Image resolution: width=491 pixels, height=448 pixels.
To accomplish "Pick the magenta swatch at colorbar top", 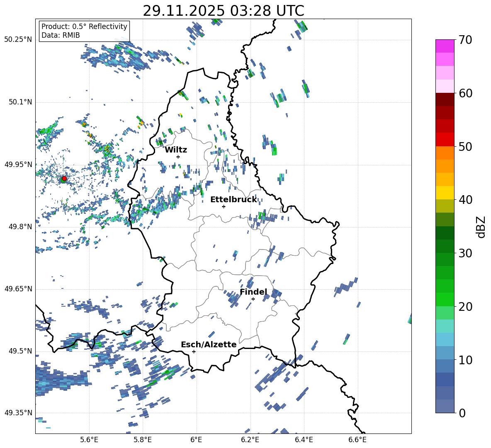I will click(x=445, y=46).
